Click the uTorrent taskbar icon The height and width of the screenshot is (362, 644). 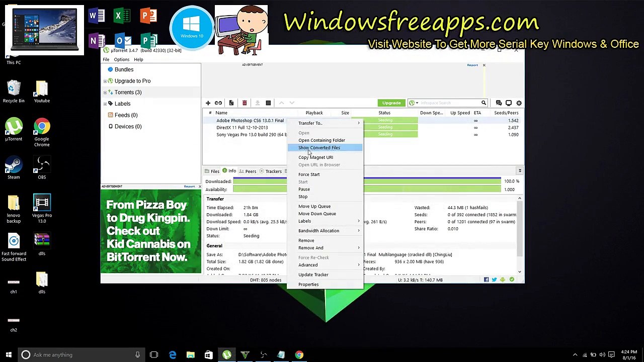(227, 355)
